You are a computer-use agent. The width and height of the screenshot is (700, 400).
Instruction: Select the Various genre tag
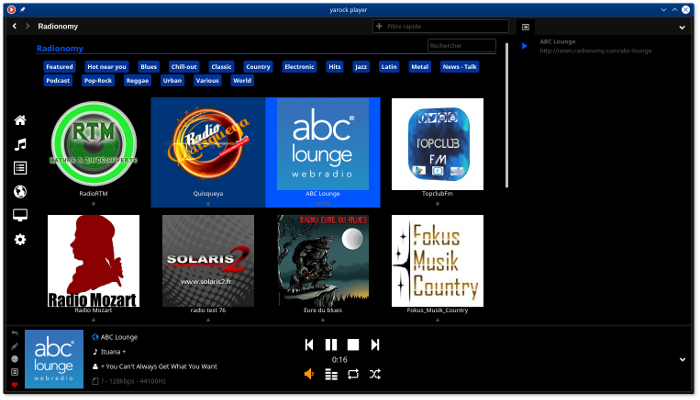207,80
